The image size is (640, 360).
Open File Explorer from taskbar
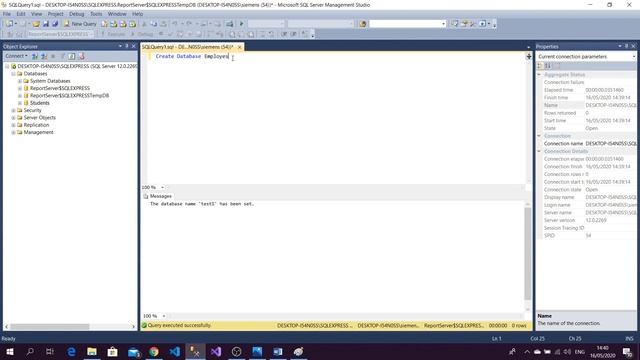coord(92,351)
